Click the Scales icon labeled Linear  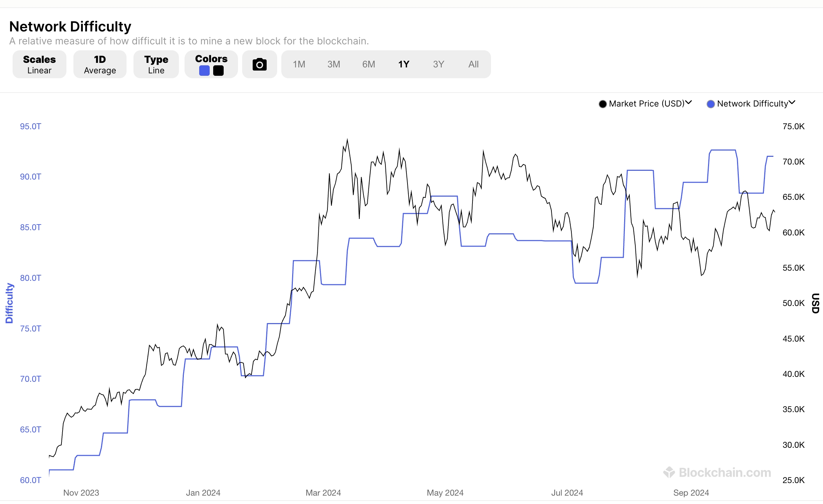click(x=39, y=64)
